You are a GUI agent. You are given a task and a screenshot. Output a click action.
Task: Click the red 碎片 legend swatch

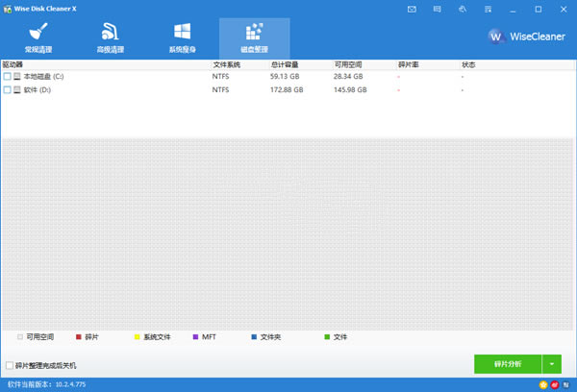click(79, 337)
